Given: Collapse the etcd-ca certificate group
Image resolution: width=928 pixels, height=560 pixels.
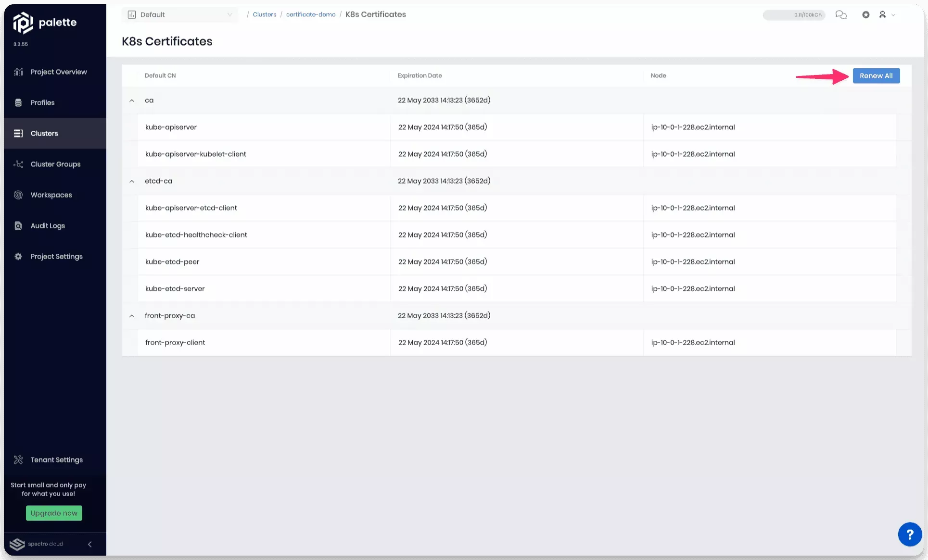Looking at the screenshot, I should 131,181.
